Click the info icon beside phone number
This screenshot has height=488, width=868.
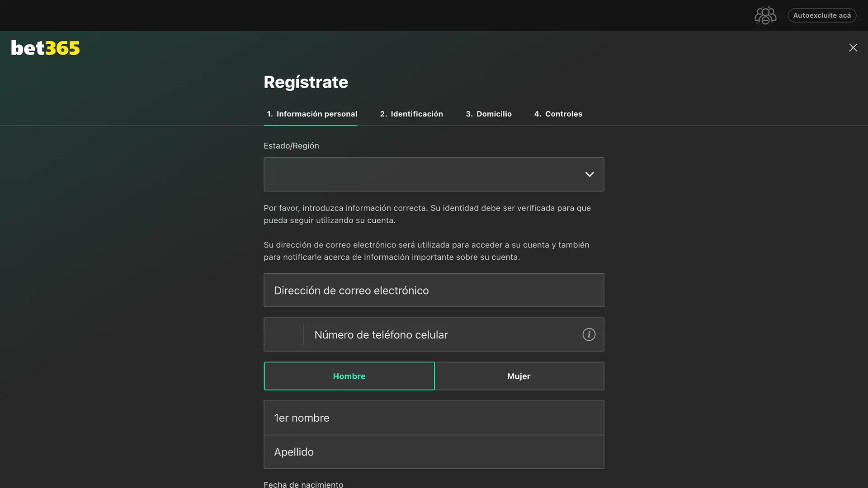tap(589, 334)
